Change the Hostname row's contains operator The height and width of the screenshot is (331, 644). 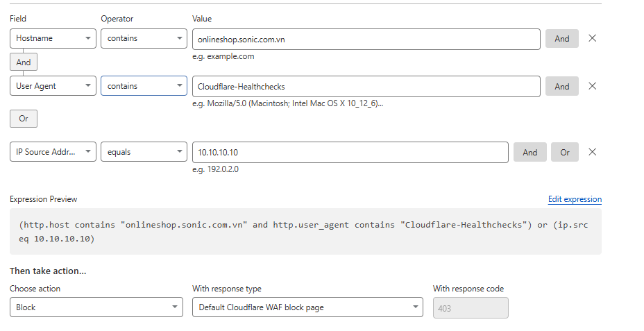[144, 39]
